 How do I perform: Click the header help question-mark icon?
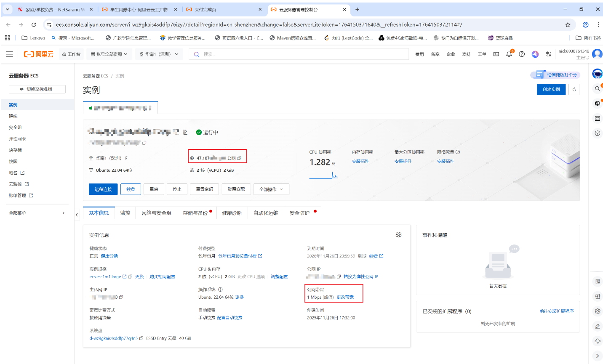pyautogui.click(x=522, y=54)
